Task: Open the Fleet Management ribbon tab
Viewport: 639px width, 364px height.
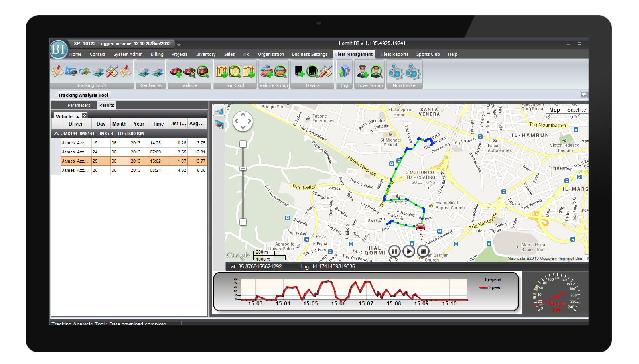Action: [354, 54]
